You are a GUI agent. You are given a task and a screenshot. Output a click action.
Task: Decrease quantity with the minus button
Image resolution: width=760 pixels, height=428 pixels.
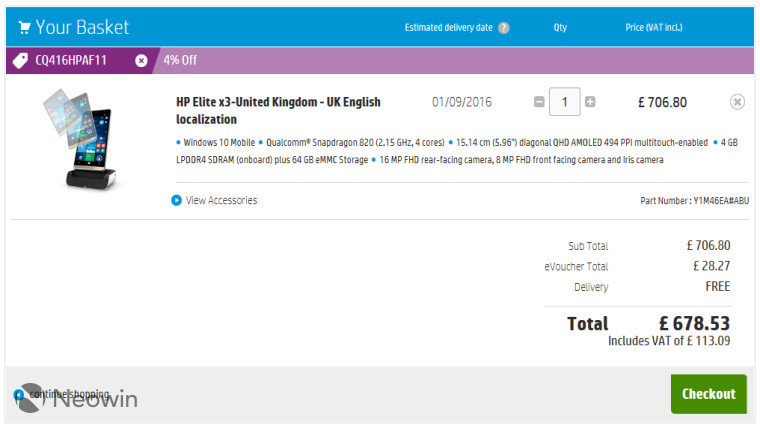pyautogui.click(x=539, y=102)
